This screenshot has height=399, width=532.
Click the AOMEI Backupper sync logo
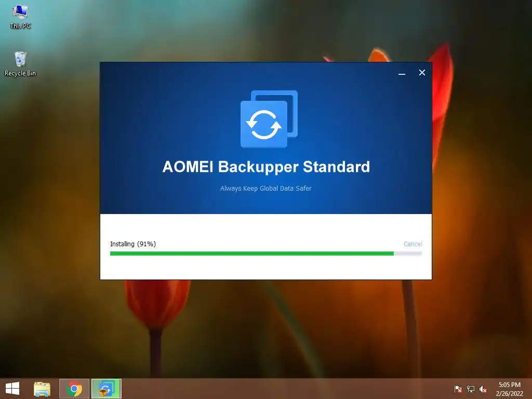click(269, 119)
